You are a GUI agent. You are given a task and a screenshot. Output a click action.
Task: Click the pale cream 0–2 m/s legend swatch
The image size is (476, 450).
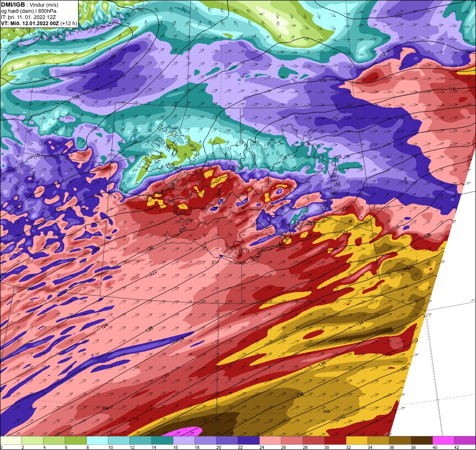(x=11, y=440)
